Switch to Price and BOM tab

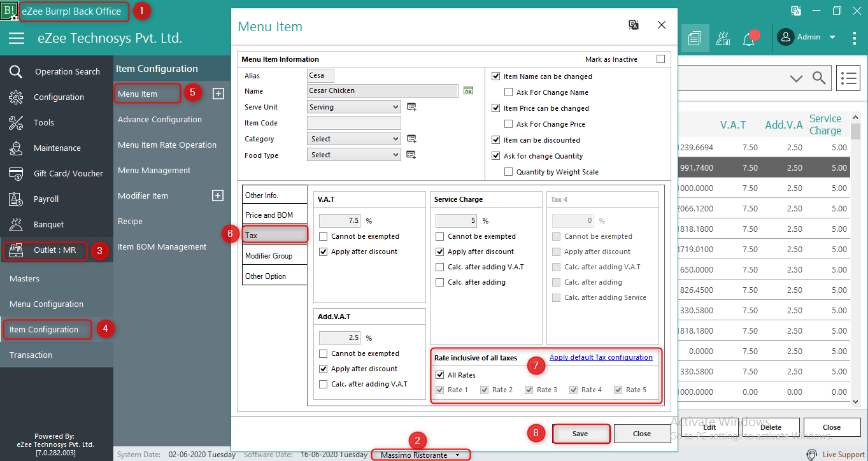click(275, 215)
